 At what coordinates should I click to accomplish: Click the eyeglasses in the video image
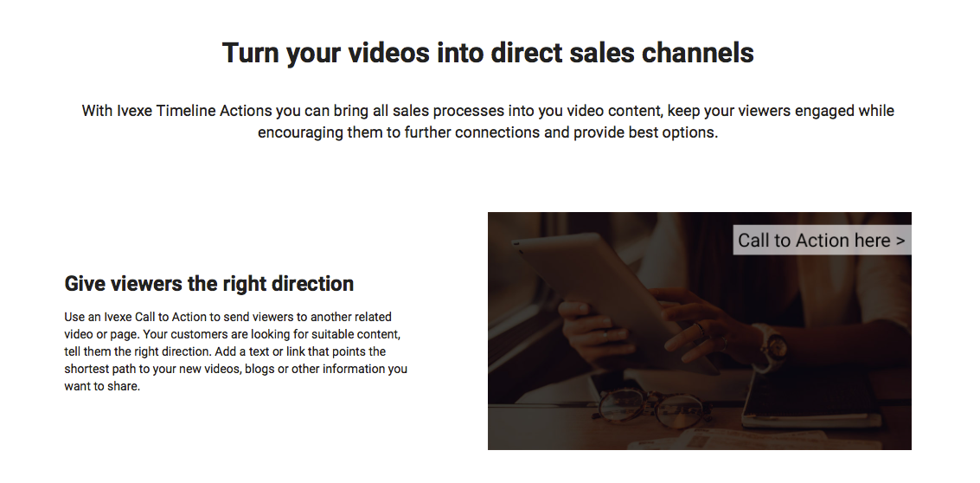pos(650,408)
